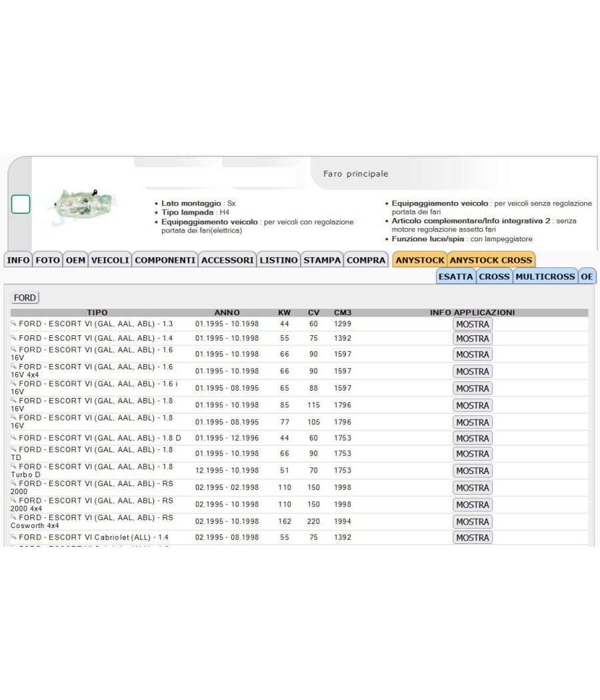
Task: Click MOSTRA for Escort 1.8 16V 105 CV
Action: coord(472,422)
